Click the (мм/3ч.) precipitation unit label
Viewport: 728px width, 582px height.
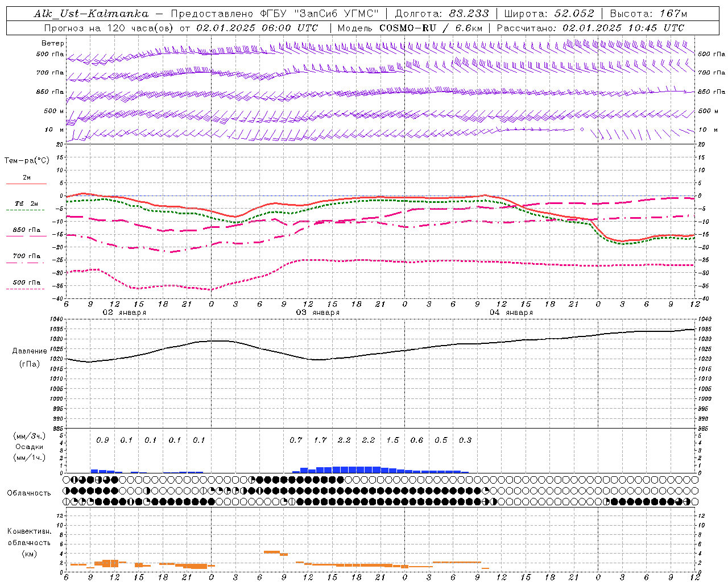[30, 436]
